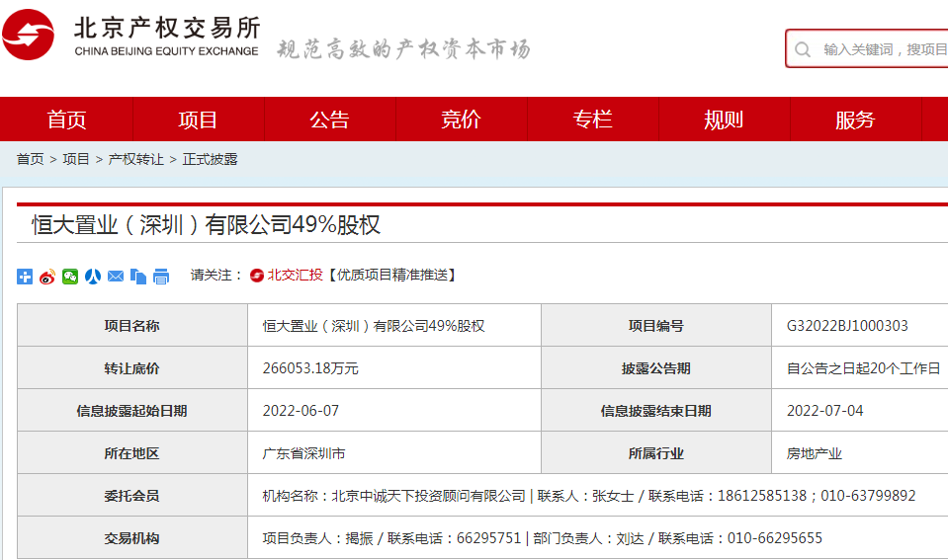
Task: Select the end date 2022-07-04
Action: click(x=824, y=411)
